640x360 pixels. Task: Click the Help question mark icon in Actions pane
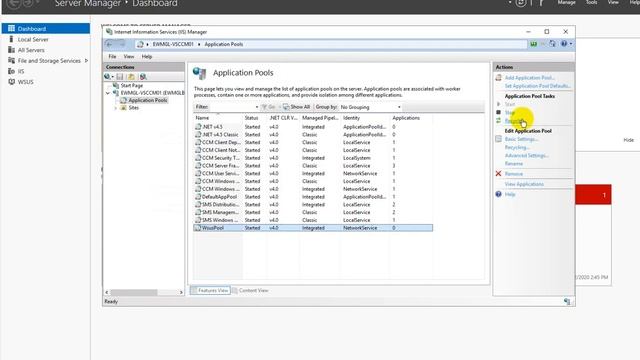(x=498, y=194)
